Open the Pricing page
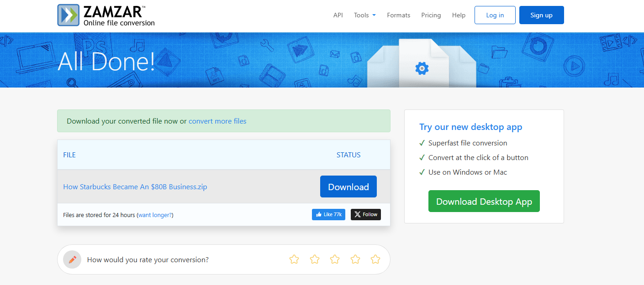Screen dimensions: 644x285 (431, 15)
